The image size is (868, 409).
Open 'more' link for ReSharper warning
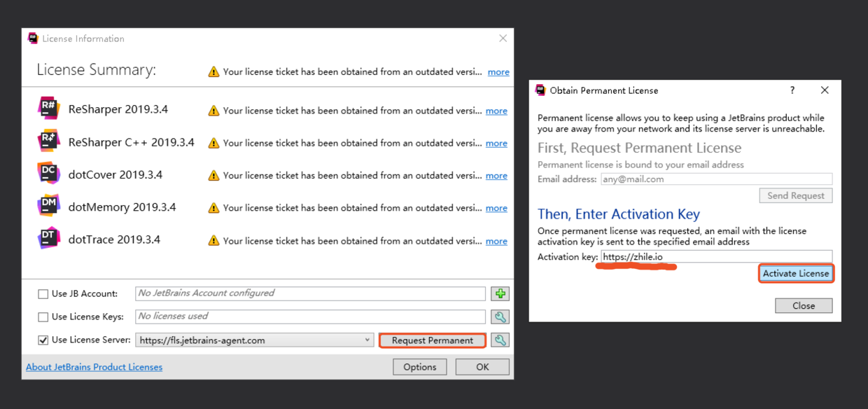(x=496, y=111)
